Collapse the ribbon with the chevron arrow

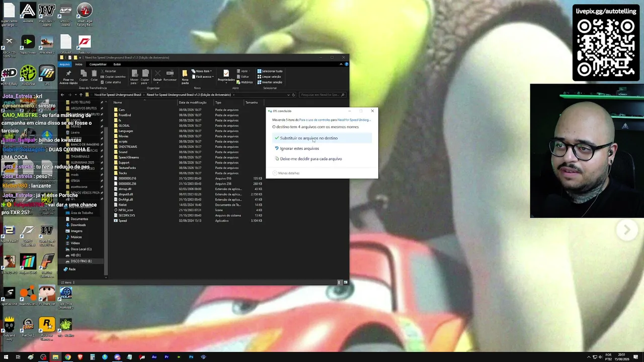(x=341, y=64)
